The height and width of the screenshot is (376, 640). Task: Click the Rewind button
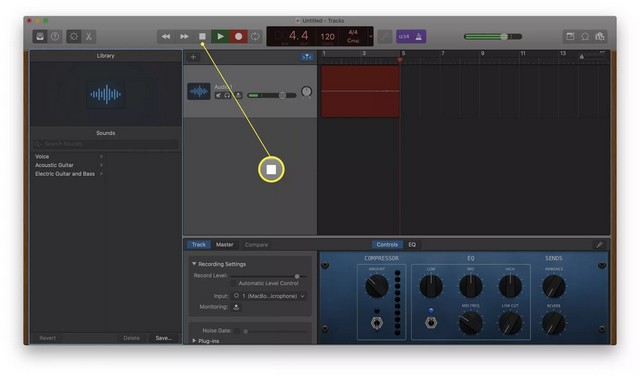[166, 36]
